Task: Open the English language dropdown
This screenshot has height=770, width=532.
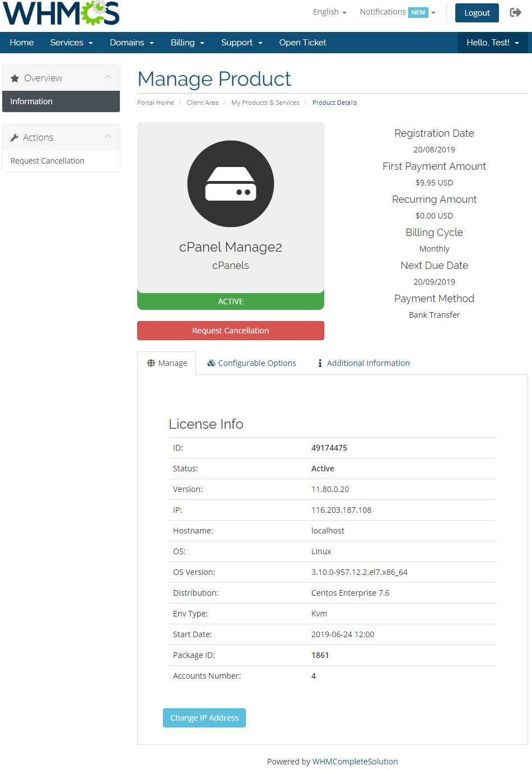Action: coord(330,12)
